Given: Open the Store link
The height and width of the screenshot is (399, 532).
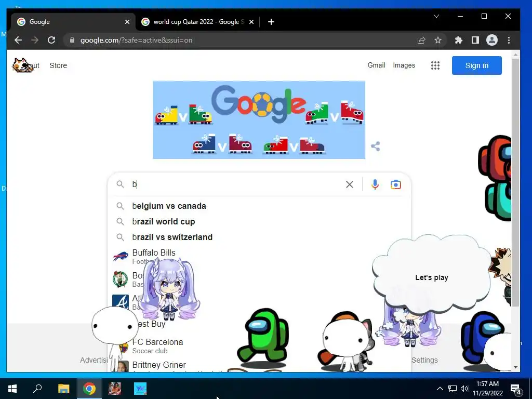Looking at the screenshot, I should [58, 65].
